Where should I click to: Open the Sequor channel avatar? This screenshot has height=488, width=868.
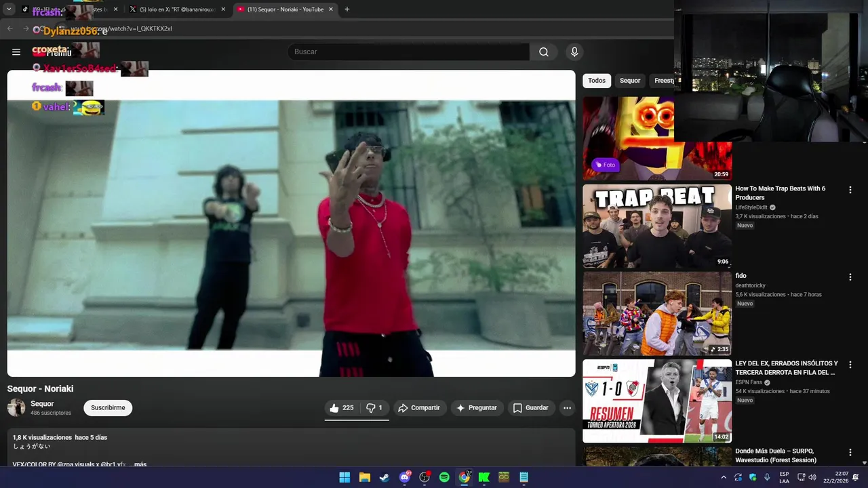[16, 407]
